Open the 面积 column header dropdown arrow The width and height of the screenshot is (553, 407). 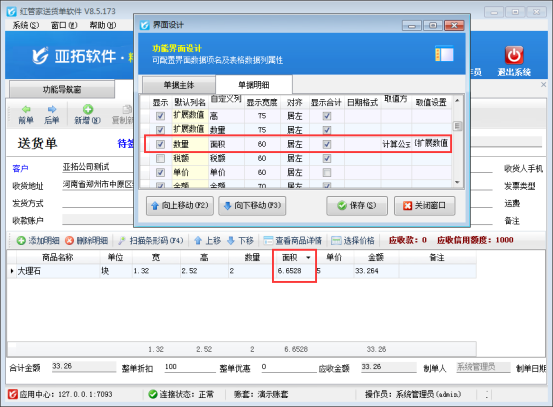(308, 258)
